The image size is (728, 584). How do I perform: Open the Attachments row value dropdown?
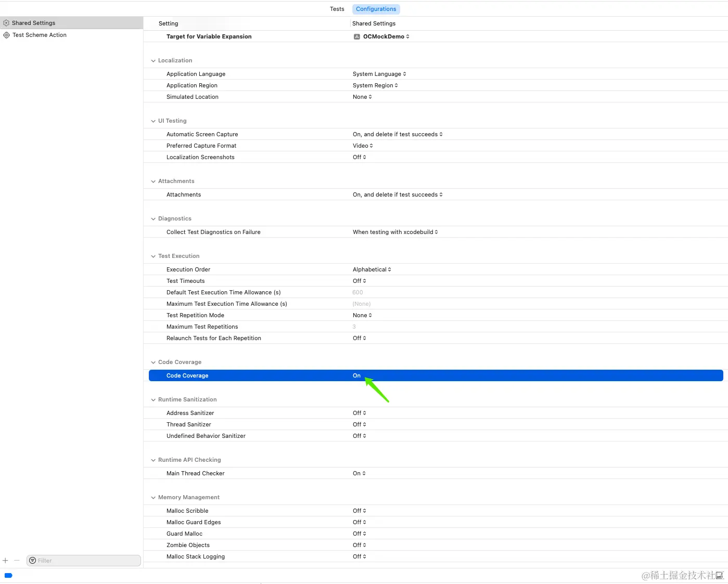(398, 194)
